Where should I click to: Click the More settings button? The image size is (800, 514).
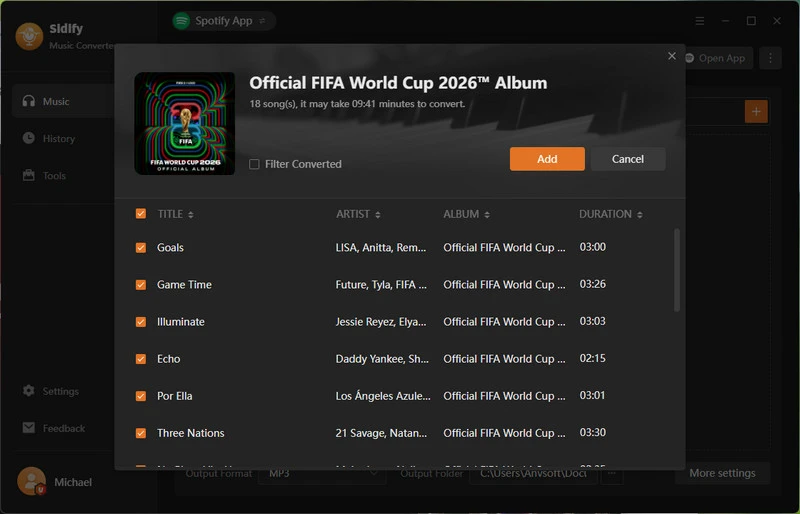[x=722, y=473]
